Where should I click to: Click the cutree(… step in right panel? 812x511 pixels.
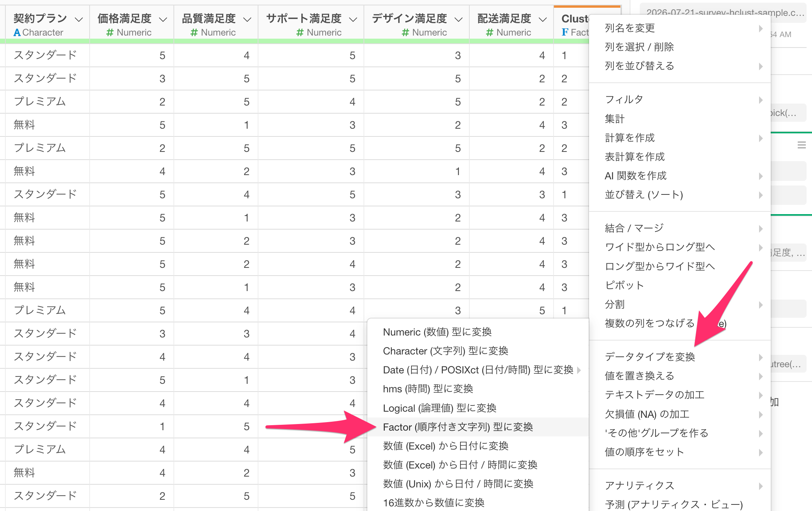(x=788, y=364)
